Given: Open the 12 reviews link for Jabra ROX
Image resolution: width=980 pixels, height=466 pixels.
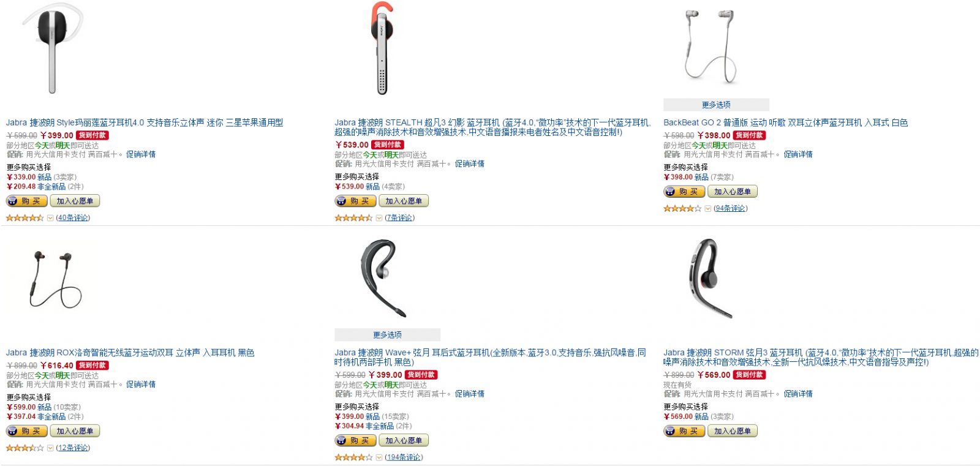Looking at the screenshot, I should pos(73,448).
